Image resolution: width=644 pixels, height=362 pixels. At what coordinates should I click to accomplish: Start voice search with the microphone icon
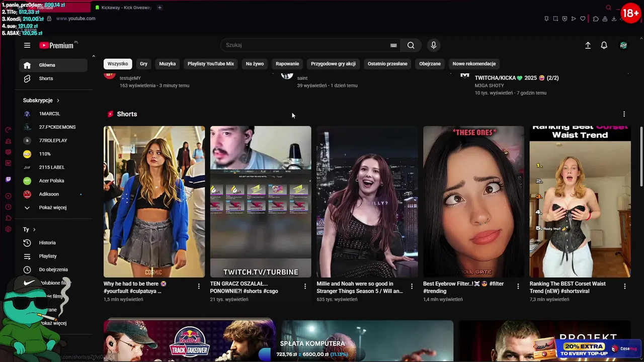[434, 45]
